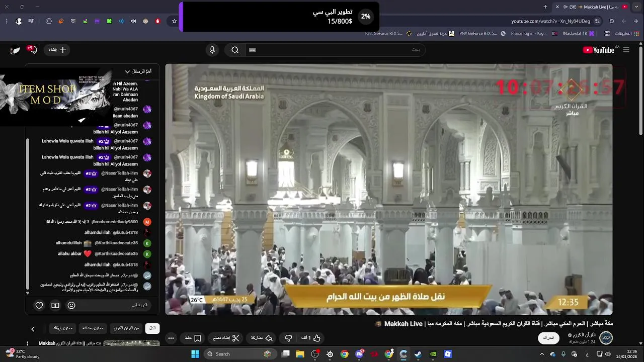Open the YouTube account avatar menu
The height and width of the screenshot is (362, 644).
pyautogui.click(x=15, y=50)
